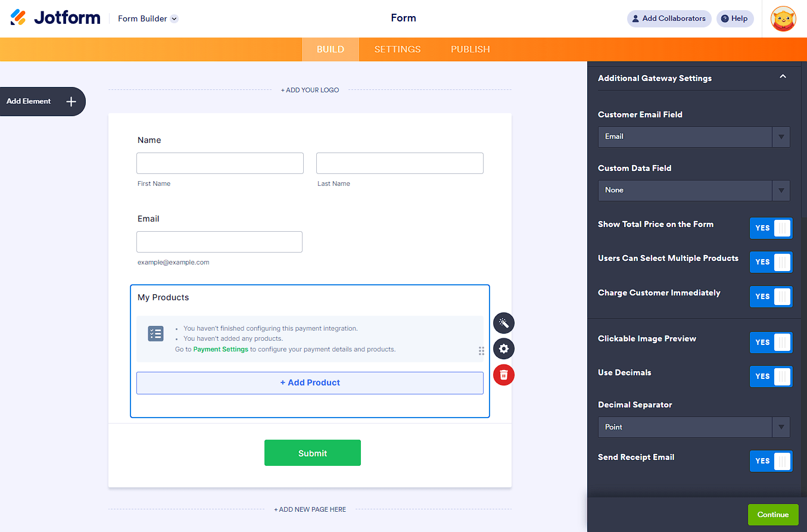Toggle Use Decimals off

[x=771, y=377]
